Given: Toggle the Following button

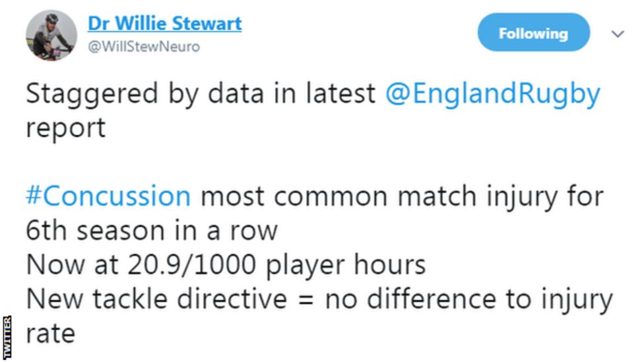Looking at the screenshot, I should tap(532, 33).
